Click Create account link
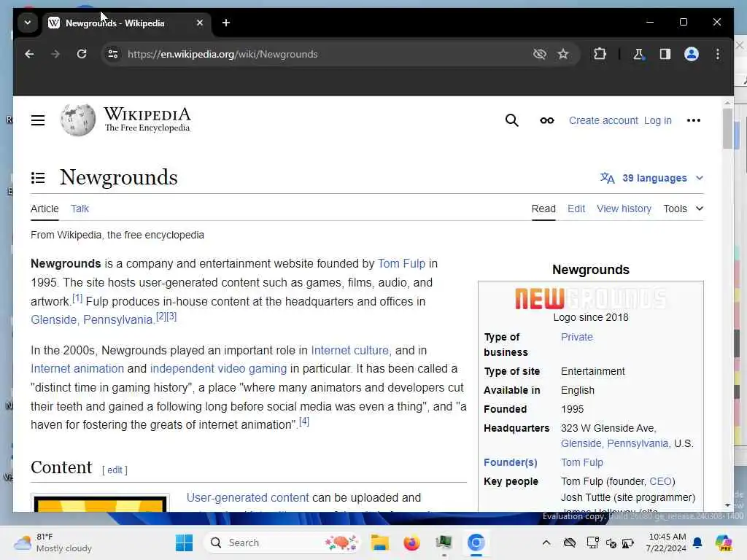 point(603,120)
